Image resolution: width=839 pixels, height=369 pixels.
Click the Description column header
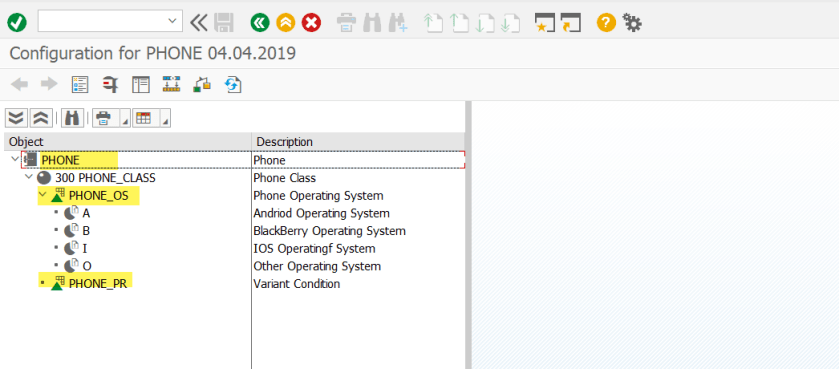click(358, 142)
